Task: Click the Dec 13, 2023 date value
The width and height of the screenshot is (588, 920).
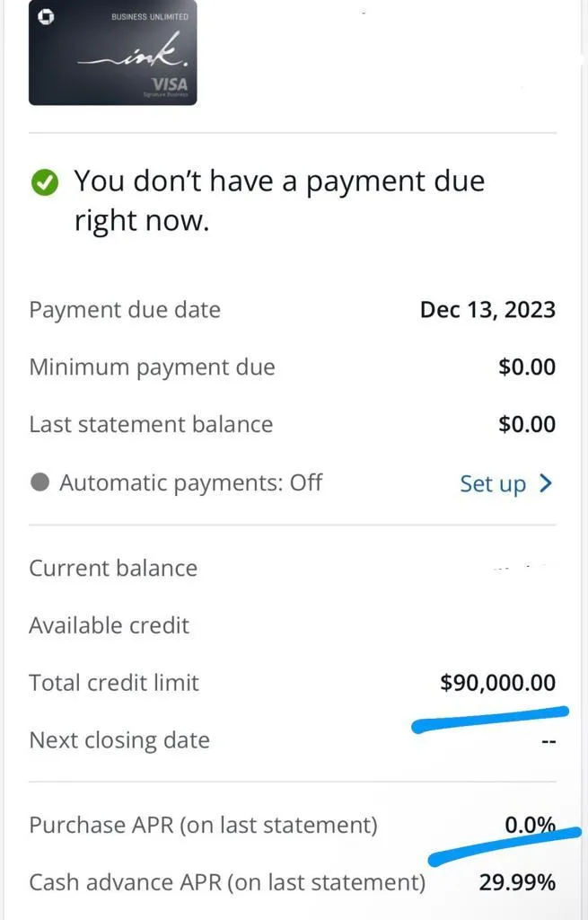Action: click(x=487, y=310)
